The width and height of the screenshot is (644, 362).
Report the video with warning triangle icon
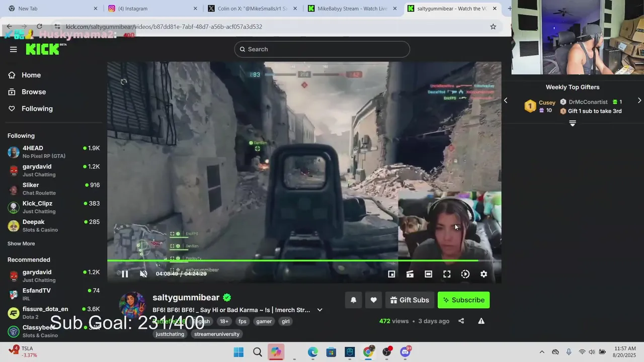coord(481,321)
